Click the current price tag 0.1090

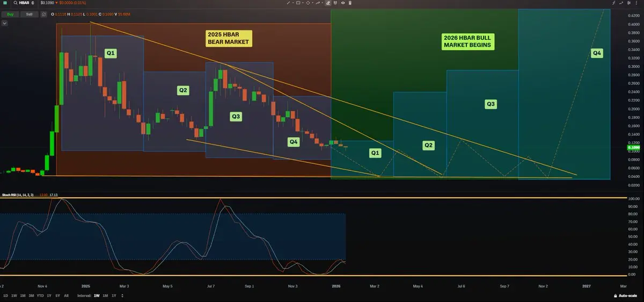point(633,147)
